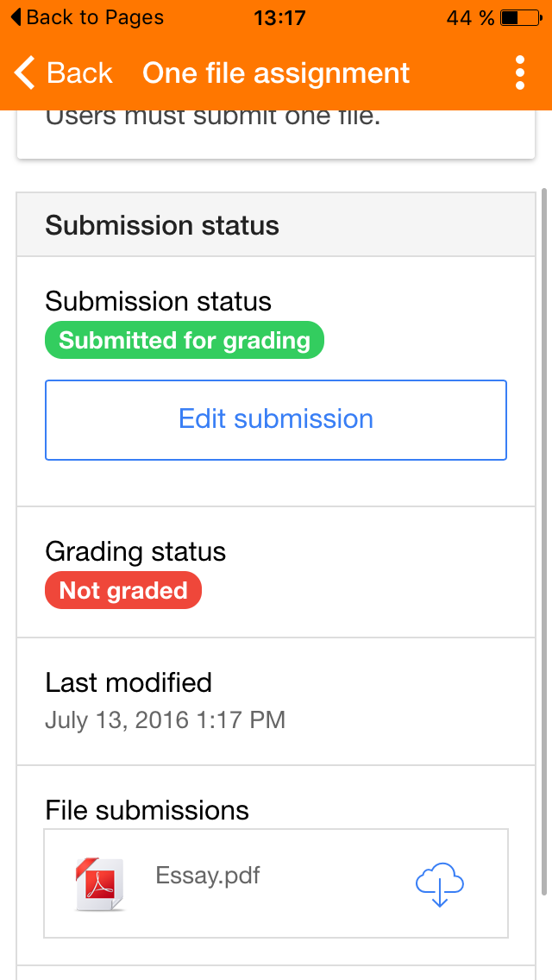Tap the July 13, 2016 modified date
Image resolution: width=552 pixels, height=980 pixels.
(165, 719)
